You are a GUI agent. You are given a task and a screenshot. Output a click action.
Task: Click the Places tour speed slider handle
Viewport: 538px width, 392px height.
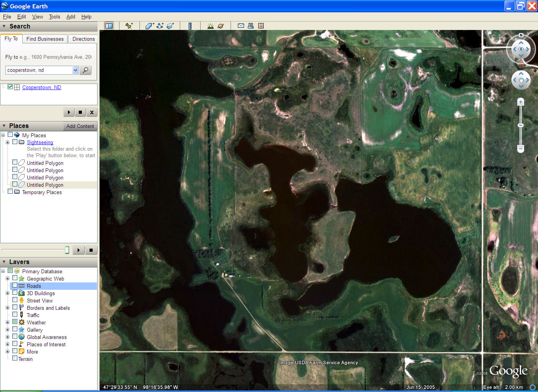coord(67,250)
